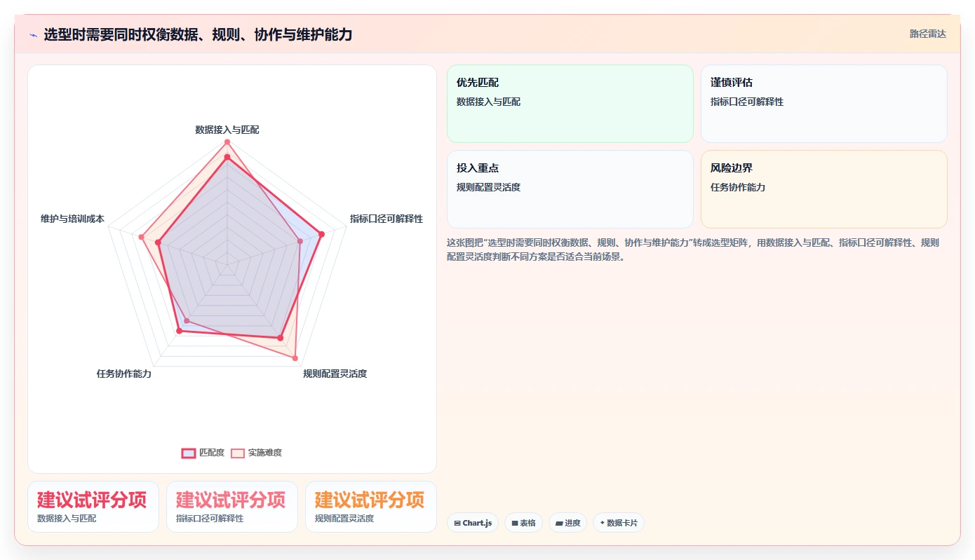Click the outermost radar point on 维护与培训成本 axis

tap(141, 237)
